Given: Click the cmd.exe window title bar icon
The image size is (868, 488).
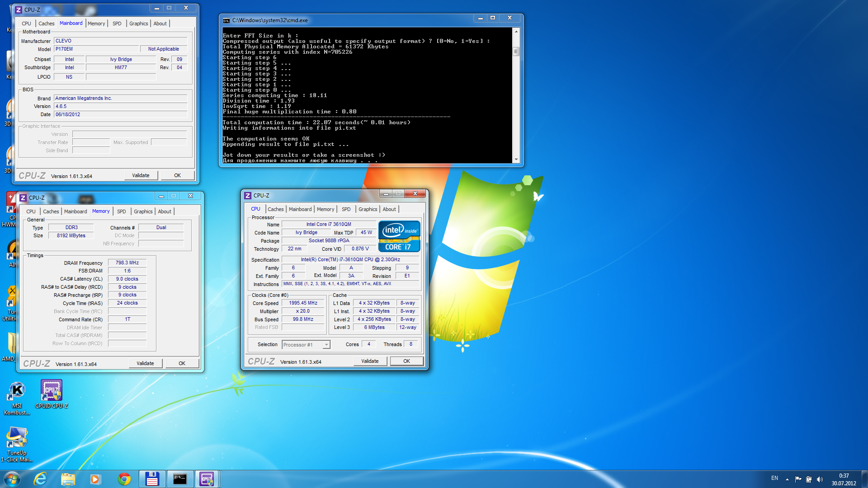Looking at the screenshot, I should click(226, 20).
